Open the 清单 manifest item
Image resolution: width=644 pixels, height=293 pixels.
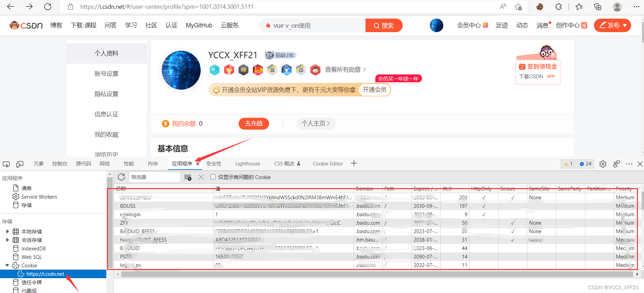(x=26, y=188)
